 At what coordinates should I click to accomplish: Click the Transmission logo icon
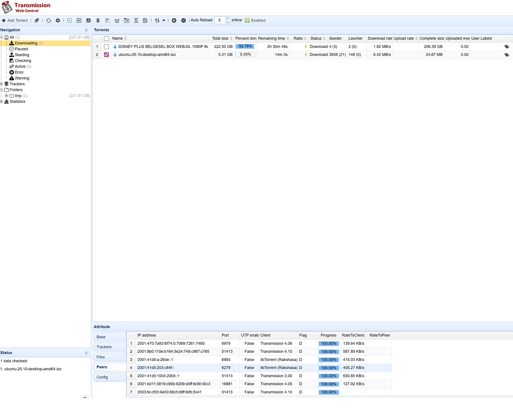coord(7,7)
